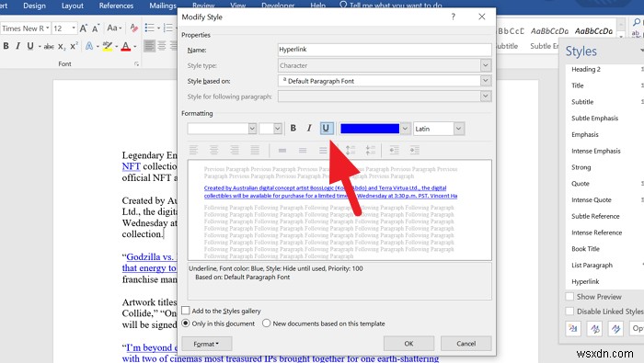Screen dimensions: 644x363
Task: Open the Style Inspector in Styles pane
Action: (x=594, y=329)
